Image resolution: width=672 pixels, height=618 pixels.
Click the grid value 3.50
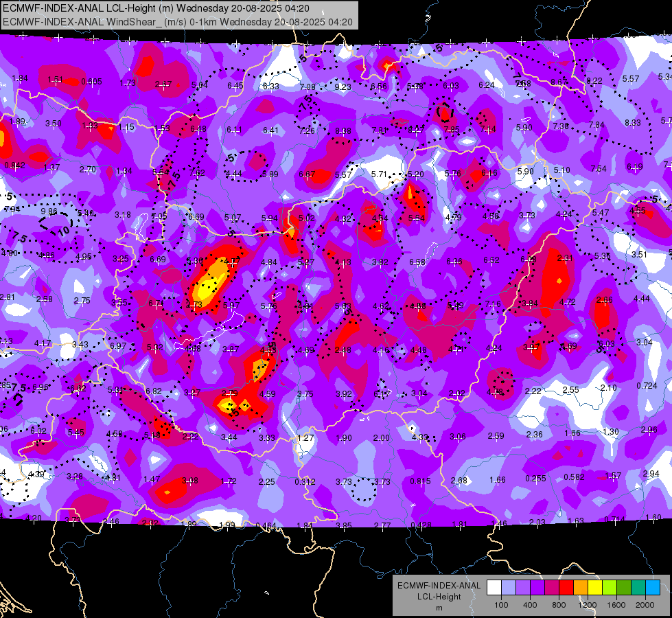(x=53, y=124)
